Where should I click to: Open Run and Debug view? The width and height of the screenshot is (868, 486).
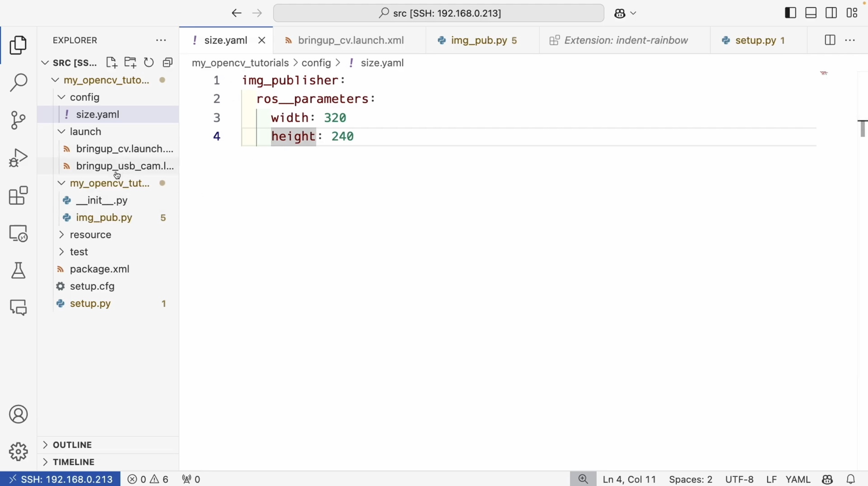pyautogui.click(x=18, y=158)
